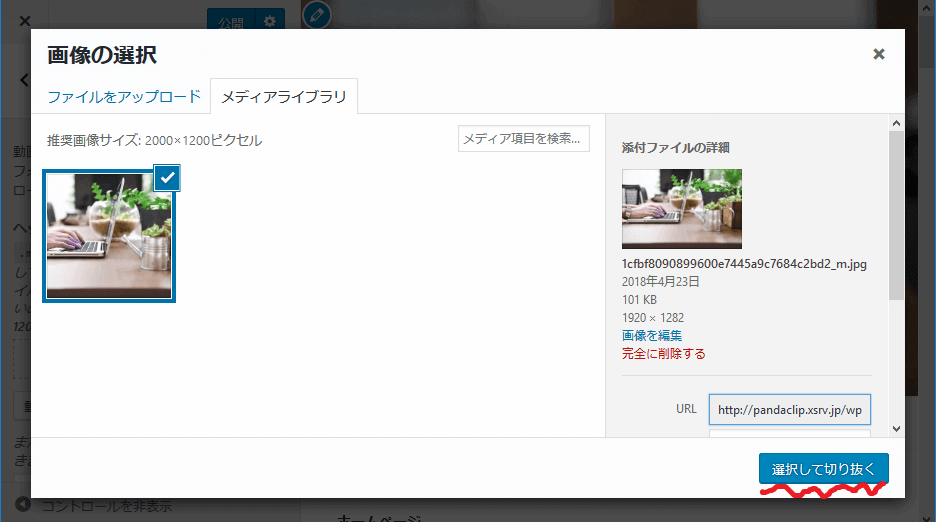
Task: Click the attachment preview image in details
Action: [682, 208]
